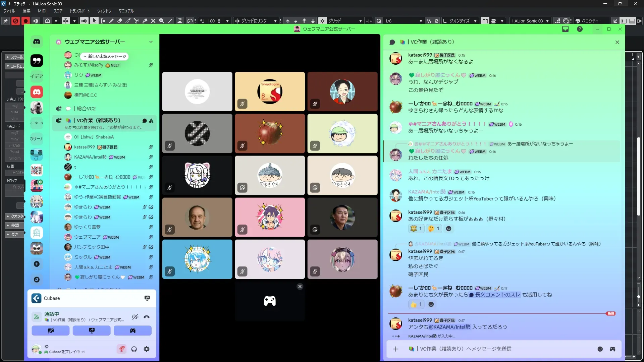
Task: Select the scissors split tool
Action: point(137,21)
